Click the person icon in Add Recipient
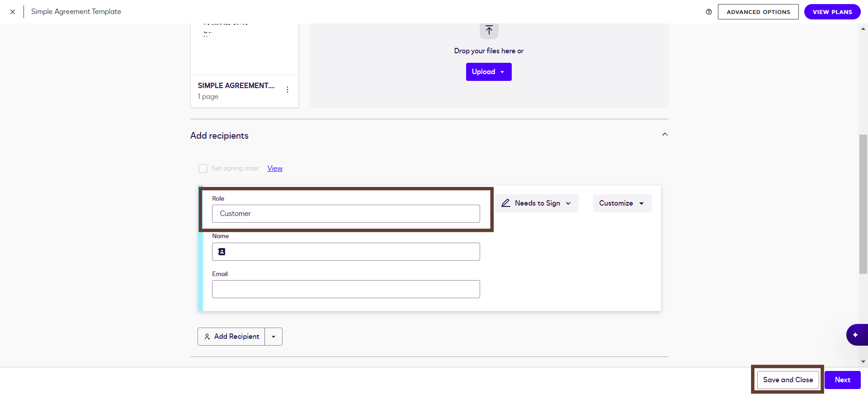 pos(207,337)
